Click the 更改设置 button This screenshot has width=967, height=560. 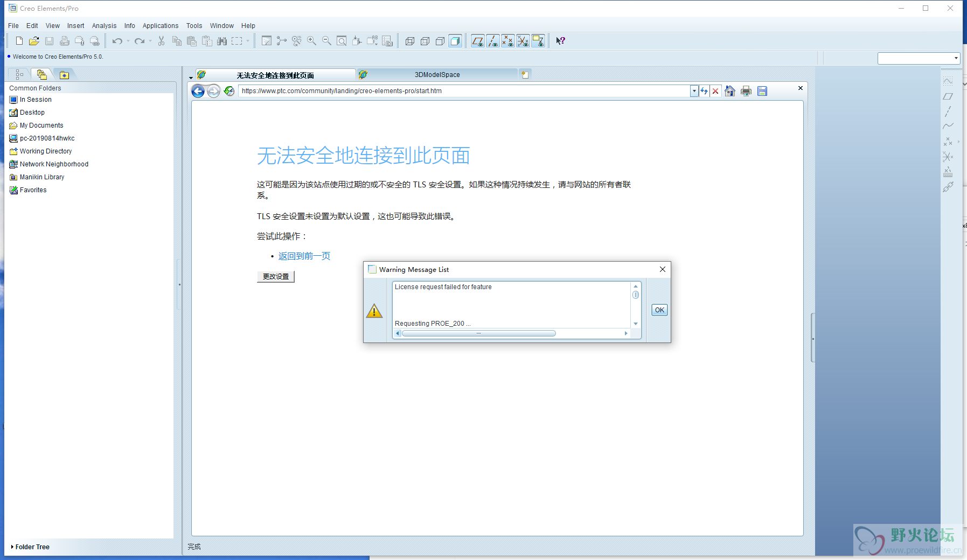click(276, 277)
